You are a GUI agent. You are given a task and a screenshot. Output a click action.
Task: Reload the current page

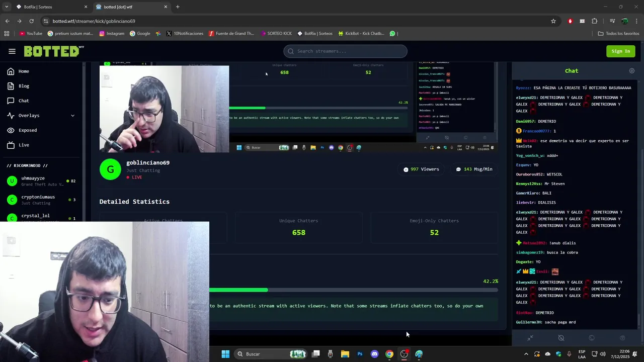pos(31,21)
